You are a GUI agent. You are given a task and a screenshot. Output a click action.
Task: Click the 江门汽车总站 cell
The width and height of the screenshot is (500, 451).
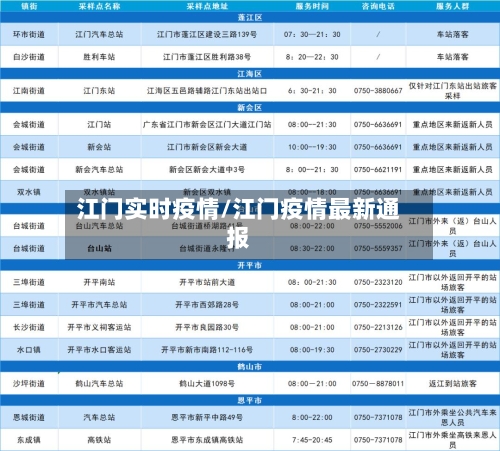(99, 34)
